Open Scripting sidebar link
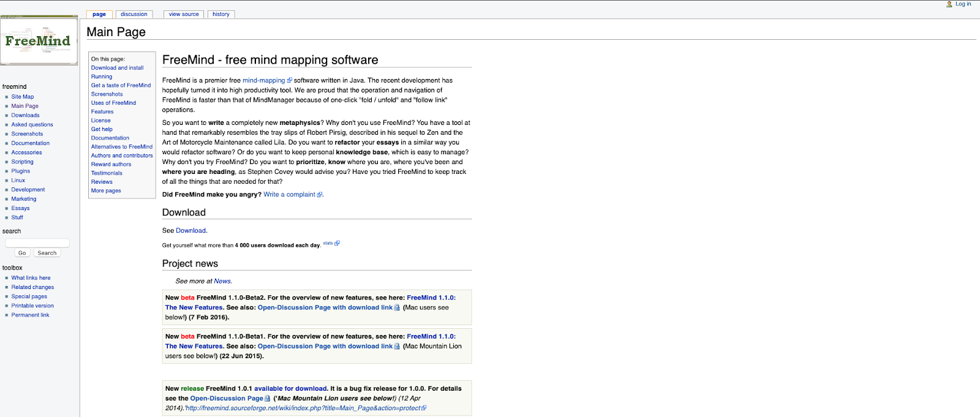This screenshot has width=980, height=417. coord(22,162)
